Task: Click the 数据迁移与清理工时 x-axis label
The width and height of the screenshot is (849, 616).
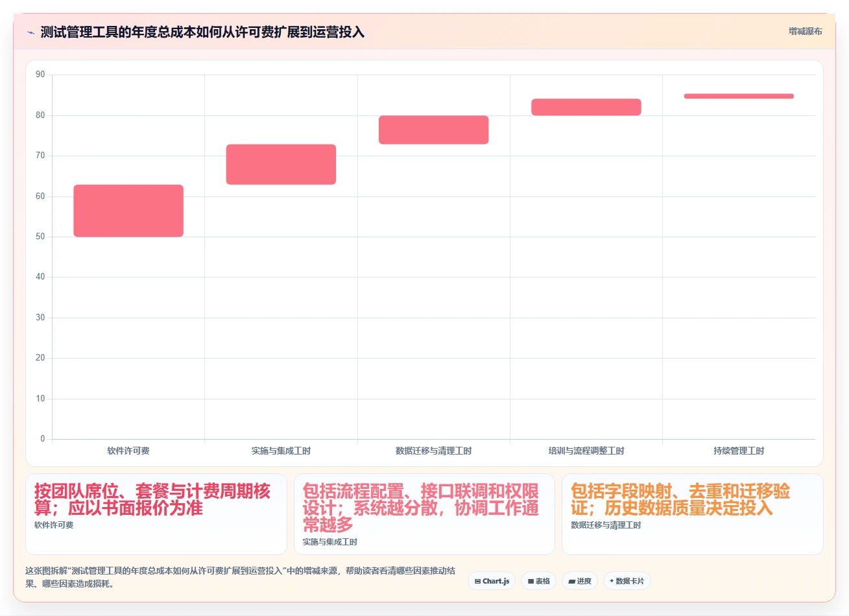Action: click(x=433, y=451)
